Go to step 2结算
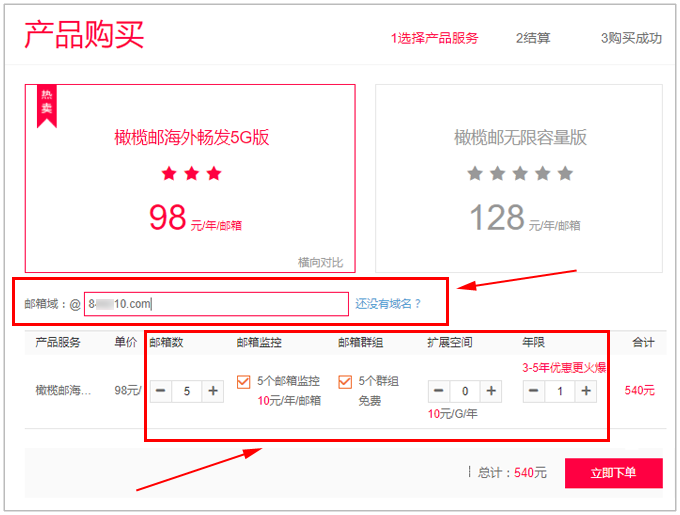 (532, 38)
